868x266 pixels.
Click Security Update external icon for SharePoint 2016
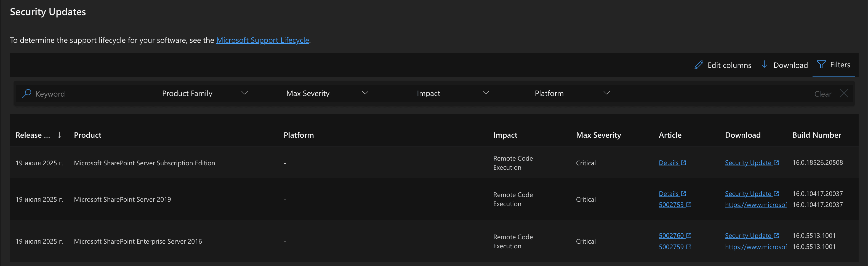776,235
